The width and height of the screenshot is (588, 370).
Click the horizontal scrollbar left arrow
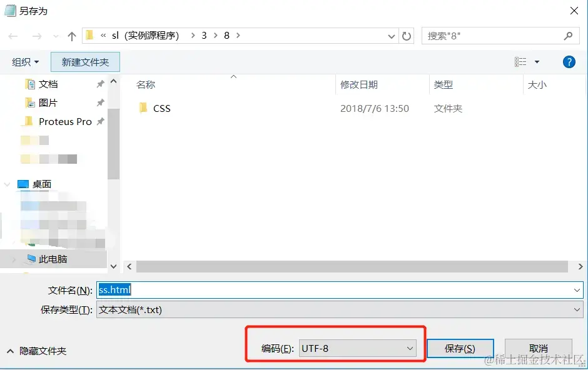pyautogui.click(x=129, y=266)
